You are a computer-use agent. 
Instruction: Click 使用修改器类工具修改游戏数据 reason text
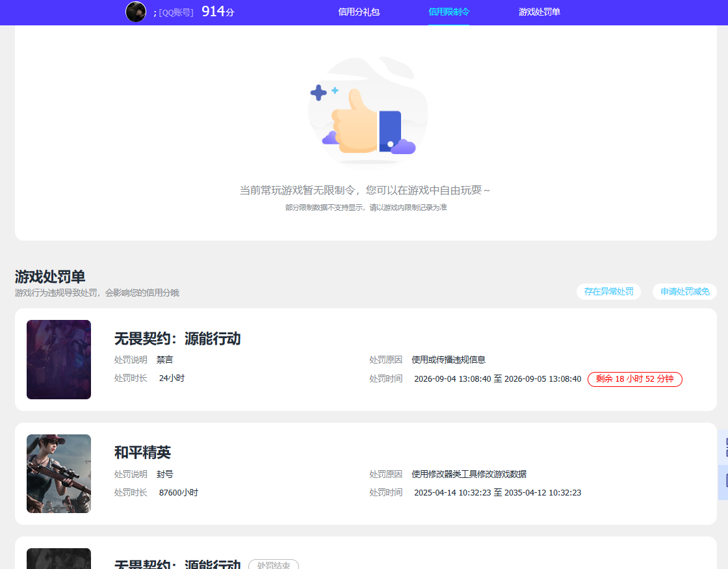click(469, 474)
